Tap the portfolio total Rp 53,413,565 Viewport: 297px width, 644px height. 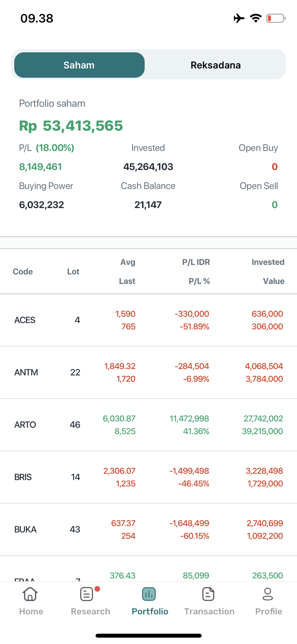point(71,126)
